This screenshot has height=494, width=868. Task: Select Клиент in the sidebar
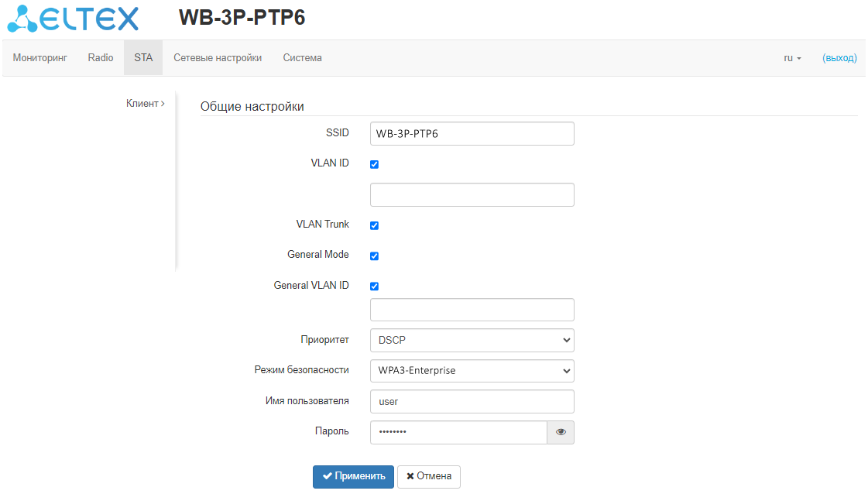pos(145,103)
